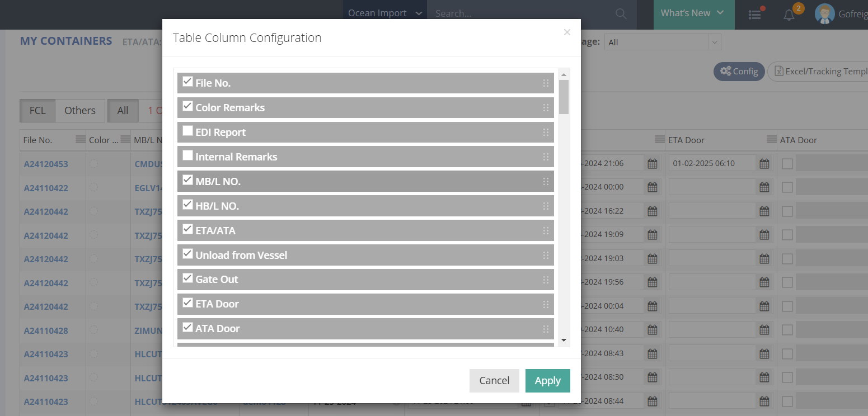Click the notifications bell icon

(x=789, y=15)
